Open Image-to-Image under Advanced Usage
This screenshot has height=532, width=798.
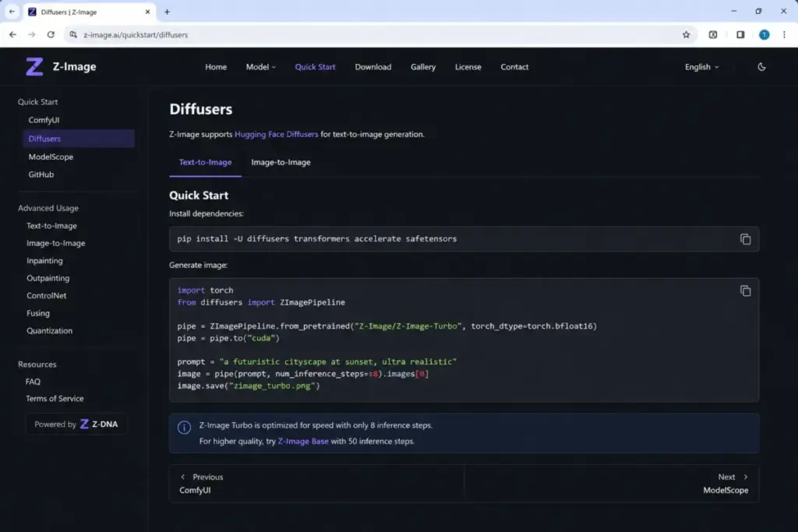(56, 243)
